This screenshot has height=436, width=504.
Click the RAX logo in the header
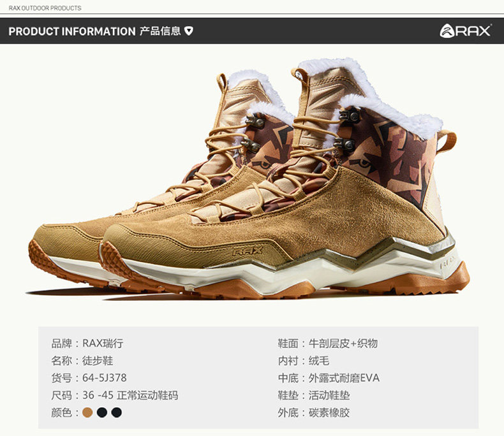466,31
